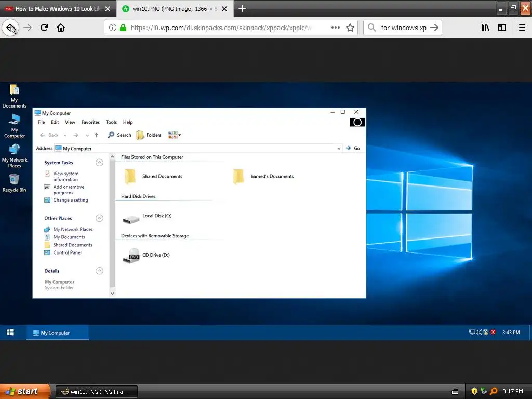Show site information icon in the address bar
This screenshot has height=399, width=532.
click(113, 28)
